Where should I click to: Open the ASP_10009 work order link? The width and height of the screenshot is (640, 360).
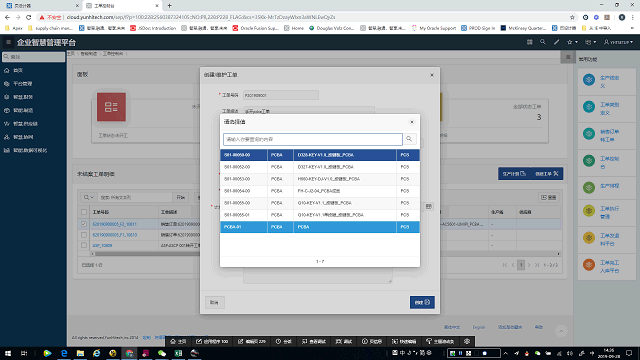click(102, 246)
